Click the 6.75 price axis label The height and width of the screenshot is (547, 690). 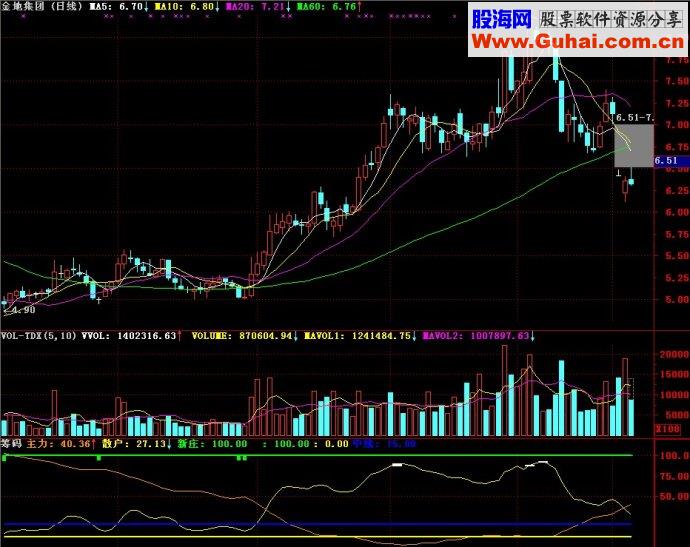(x=677, y=147)
